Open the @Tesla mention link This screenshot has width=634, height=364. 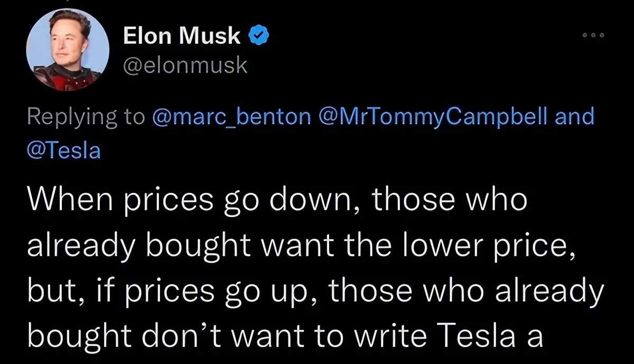pos(63,151)
